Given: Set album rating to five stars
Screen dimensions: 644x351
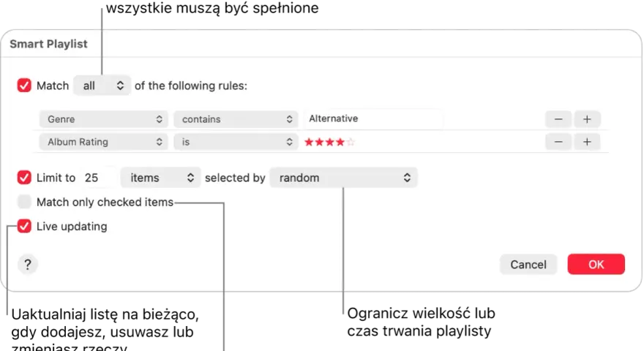Looking at the screenshot, I should (351, 142).
